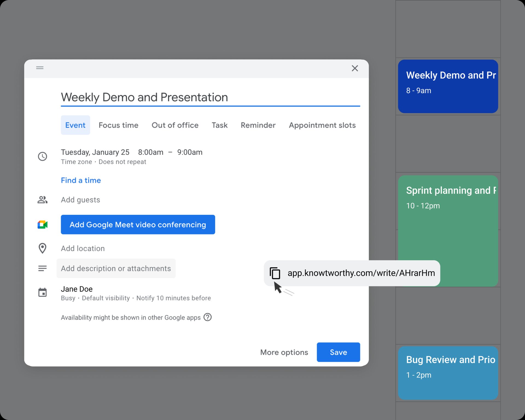Screen dimensions: 525x420
Task: Open the Time zone selector
Action: (x=77, y=162)
